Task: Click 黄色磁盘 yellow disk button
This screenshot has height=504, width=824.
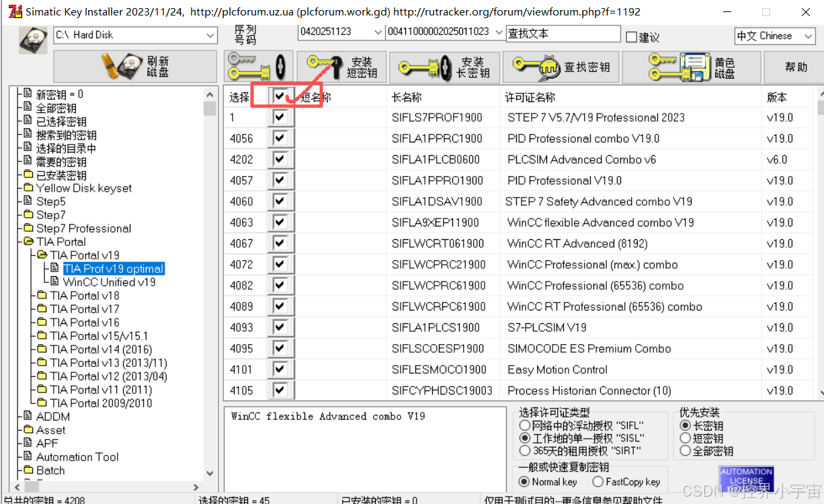Action: click(692, 67)
